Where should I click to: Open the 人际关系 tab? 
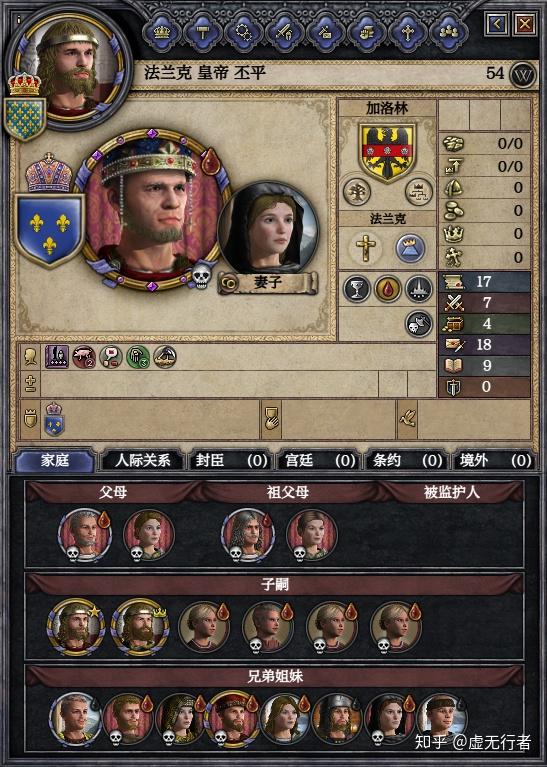[142, 460]
